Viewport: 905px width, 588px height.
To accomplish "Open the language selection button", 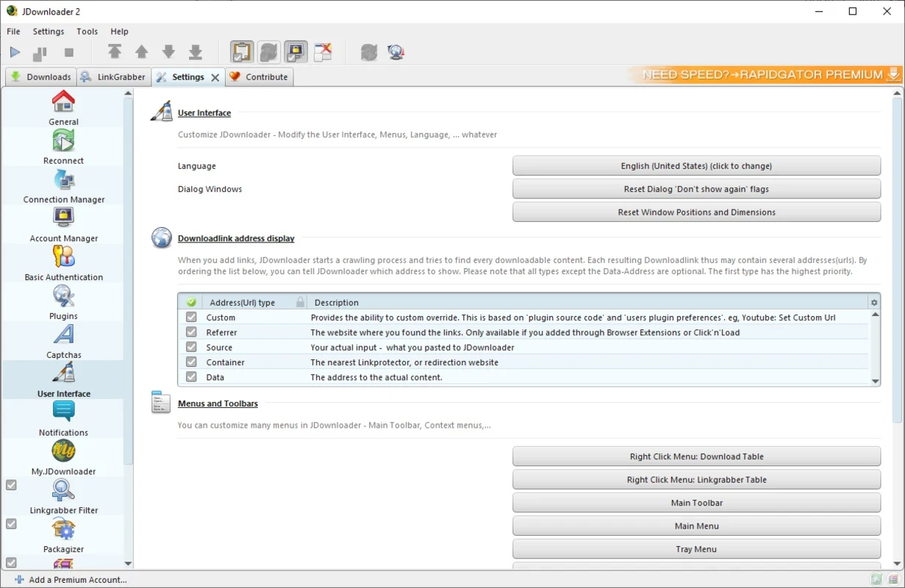I will tap(696, 165).
